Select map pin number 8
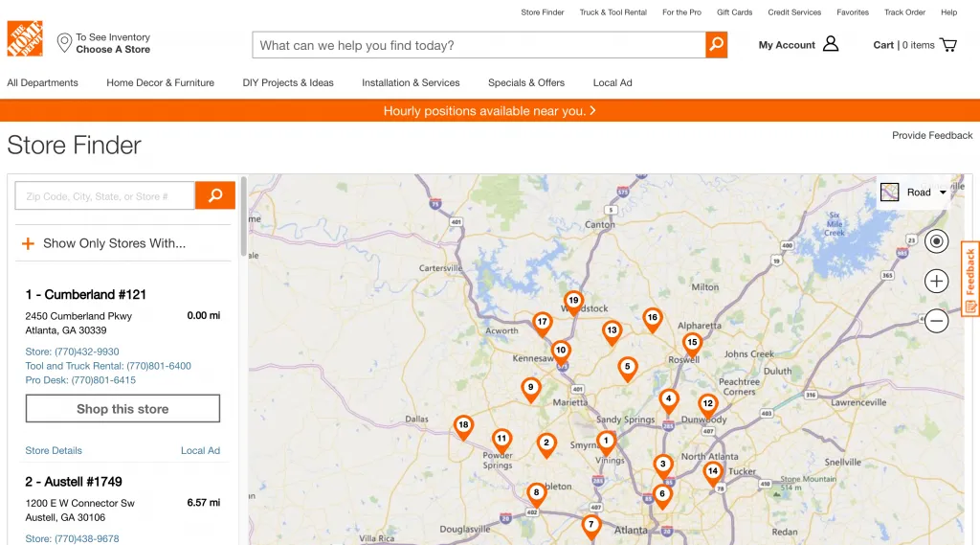This screenshot has height=545, width=980. [536, 493]
